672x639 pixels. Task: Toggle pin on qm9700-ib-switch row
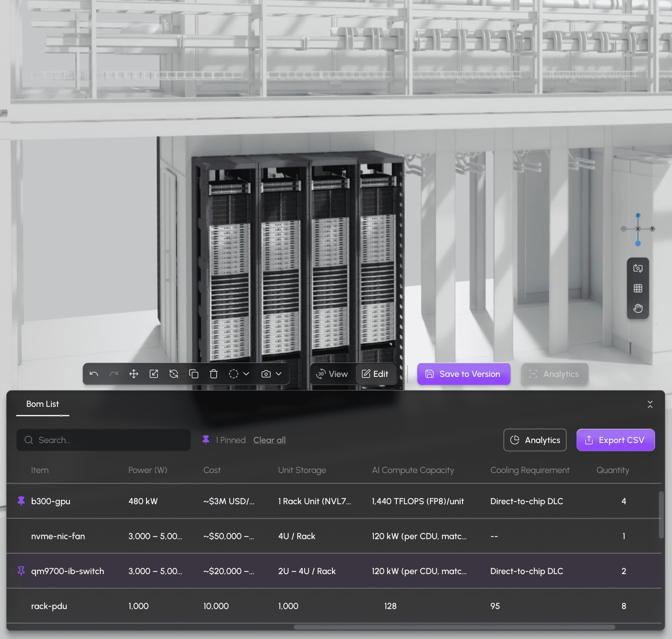[x=21, y=571]
